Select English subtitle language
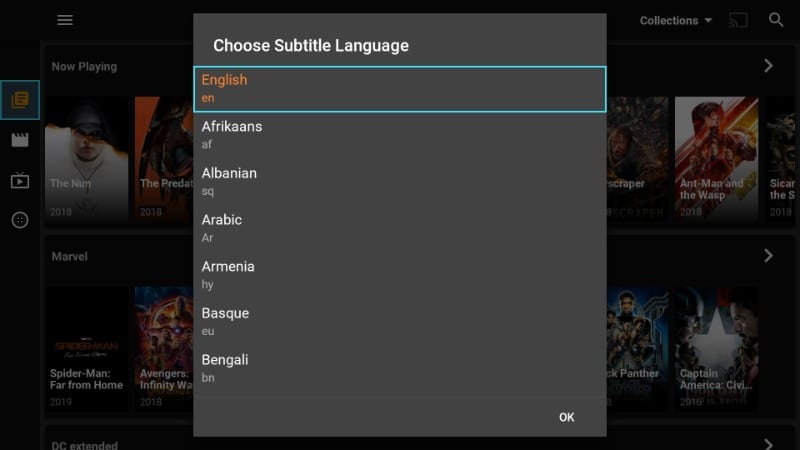The width and height of the screenshot is (800, 450). pos(400,89)
